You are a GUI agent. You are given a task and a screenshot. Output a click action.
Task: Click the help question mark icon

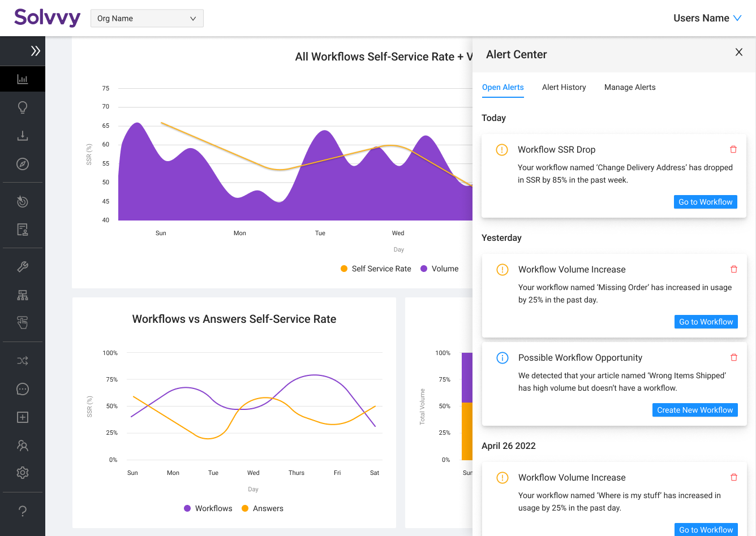pos(23,511)
